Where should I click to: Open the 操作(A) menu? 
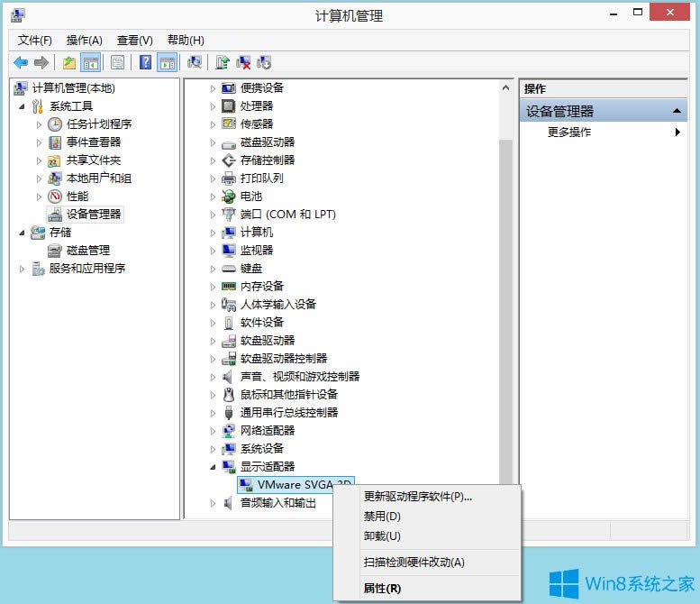coord(84,41)
